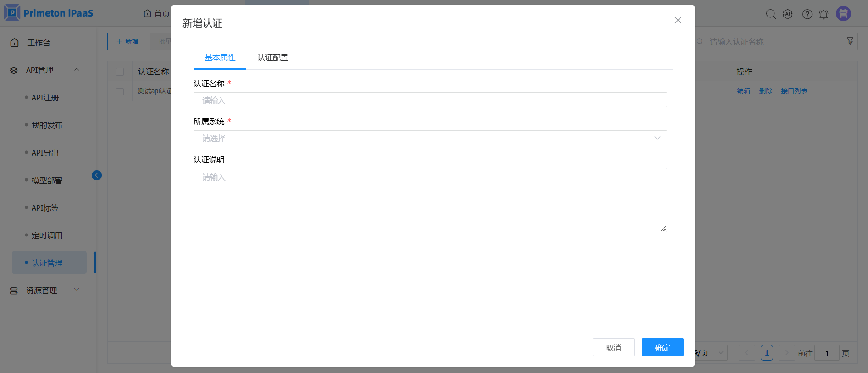Switch to the 认证配置 tab
The height and width of the screenshot is (373, 868).
point(272,57)
